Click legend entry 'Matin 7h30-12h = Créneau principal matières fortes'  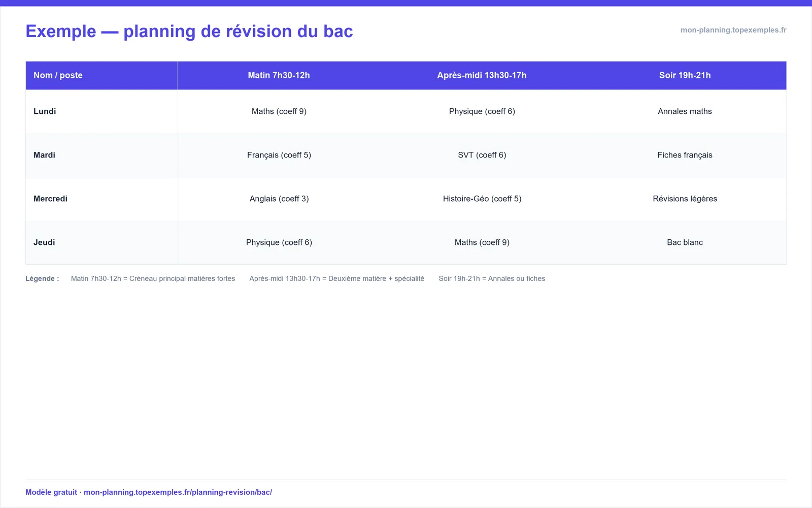(x=153, y=278)
